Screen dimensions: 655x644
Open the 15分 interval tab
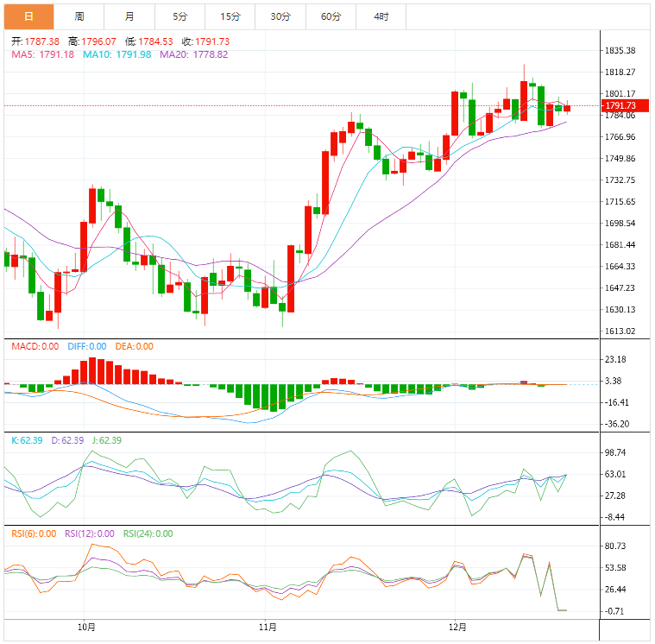(x=230, y=16)
